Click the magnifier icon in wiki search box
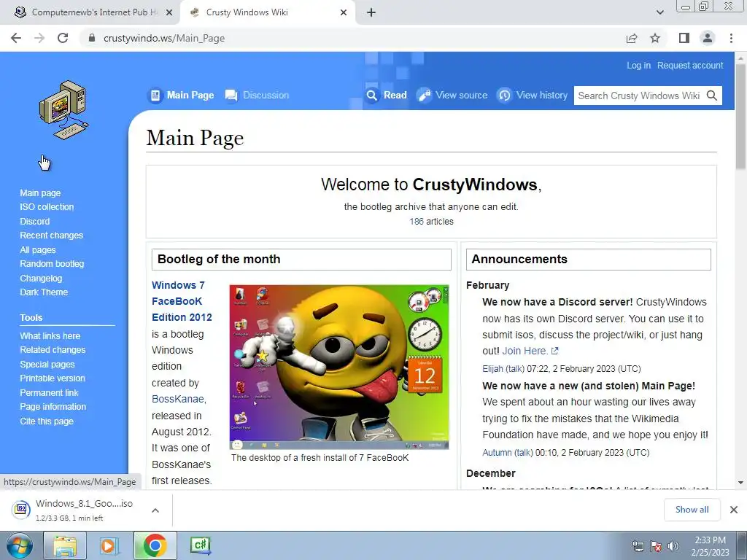The height and width of the screenshot is (560, 747). point(712,96)
